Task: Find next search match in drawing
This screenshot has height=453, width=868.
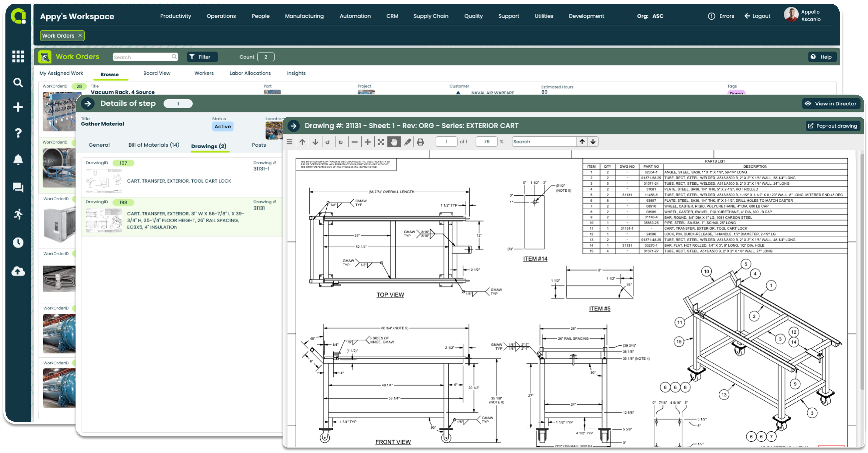Action: pyautogui.click(x=593, y=142)
